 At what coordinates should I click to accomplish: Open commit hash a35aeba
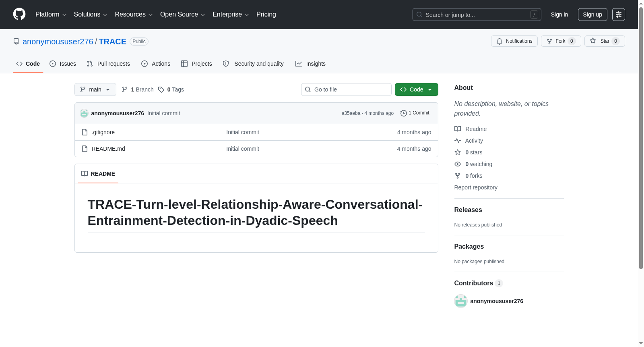[x=351, y=113]
